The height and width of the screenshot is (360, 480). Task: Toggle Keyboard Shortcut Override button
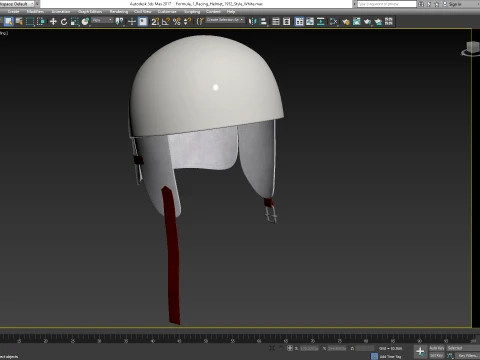[x=143, y=22]
